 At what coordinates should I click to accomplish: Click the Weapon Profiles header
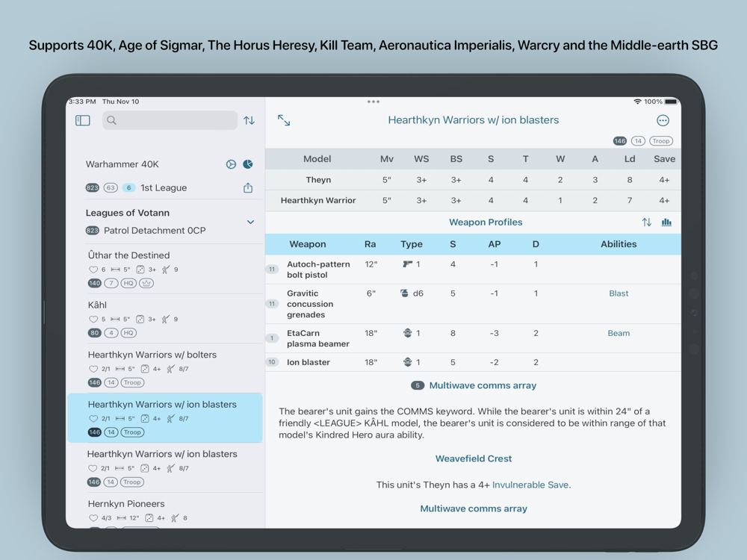[486, 222]
